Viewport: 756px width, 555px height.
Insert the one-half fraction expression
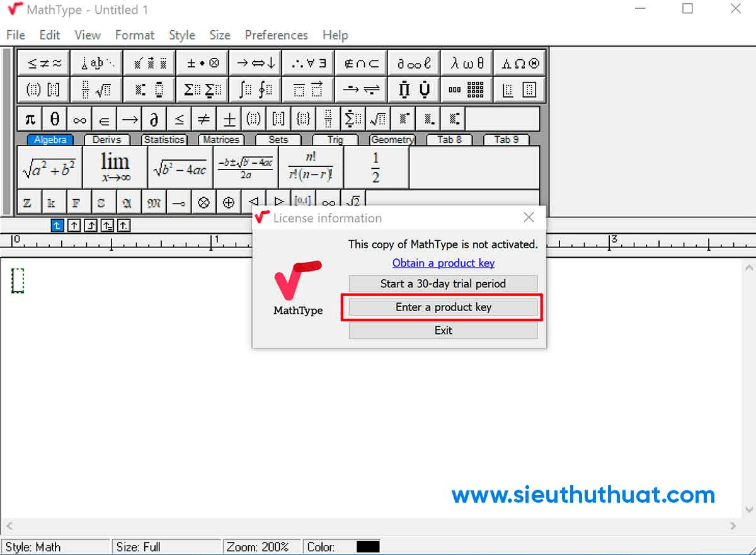point(376,168)
